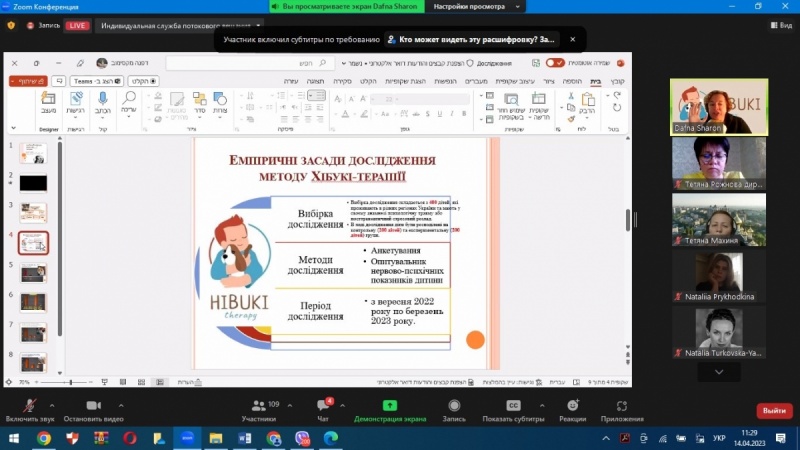Viewport: 800px width, 450px height.
Task: Open the Участники participants panel
Action: (x=258, y=405)
